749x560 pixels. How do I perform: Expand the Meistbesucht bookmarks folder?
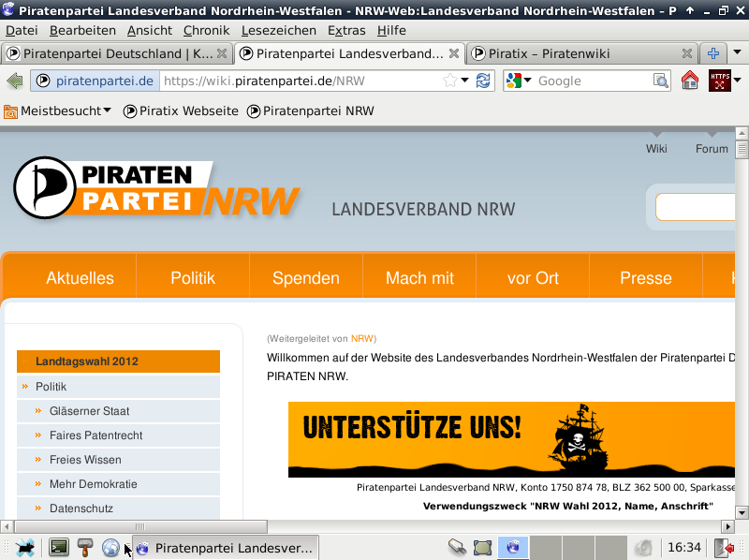point(58,111)
